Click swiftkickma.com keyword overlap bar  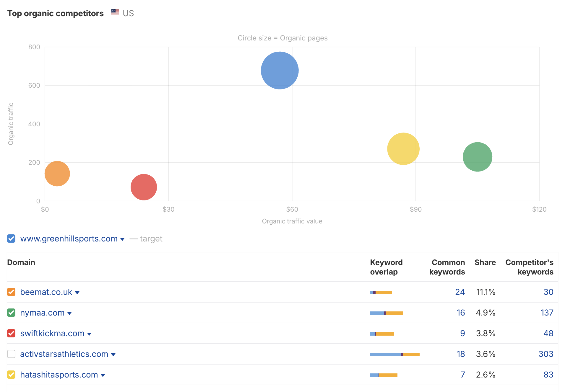(x=382, y=334)
